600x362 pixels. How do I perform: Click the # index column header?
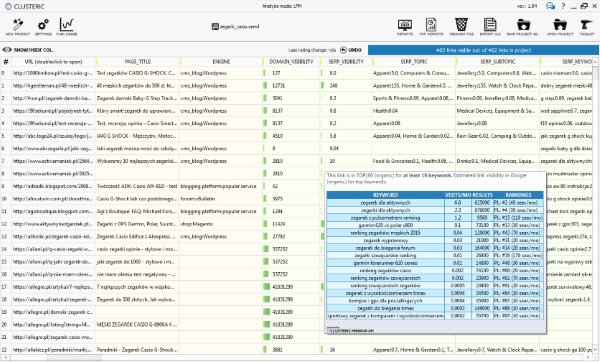(x=6, y=62)
